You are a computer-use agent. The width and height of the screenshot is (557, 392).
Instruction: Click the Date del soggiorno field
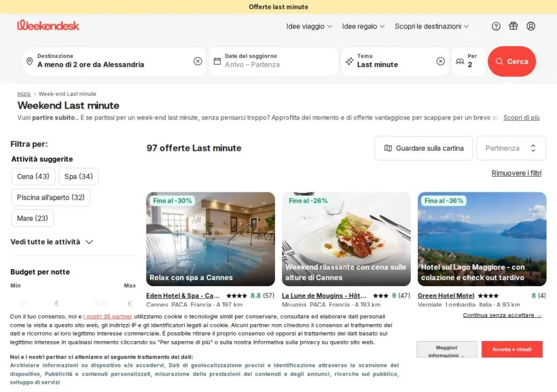coord(274,61)
